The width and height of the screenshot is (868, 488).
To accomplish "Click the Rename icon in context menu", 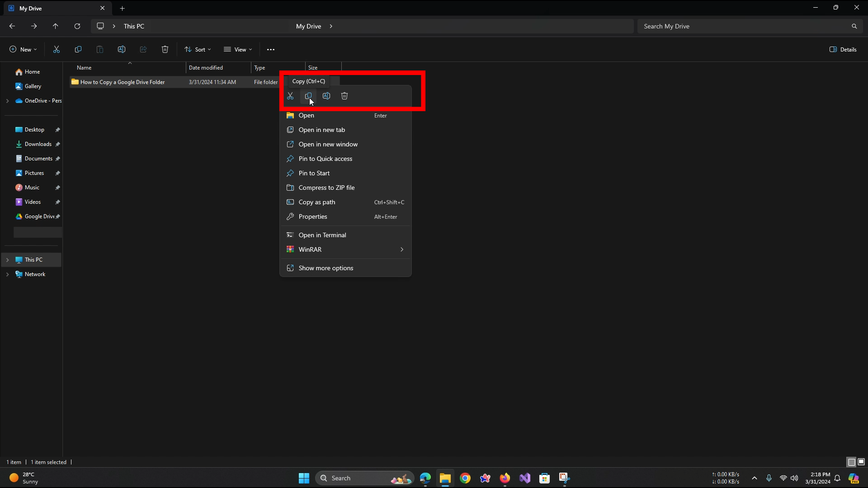I will pyautogui.click(x=326, y=96).
